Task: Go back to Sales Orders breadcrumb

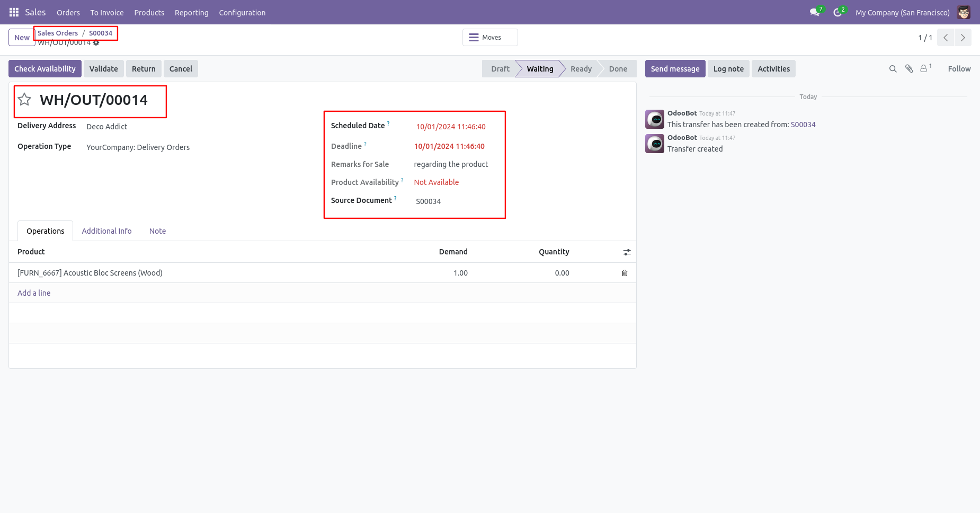Action: (58, 33)
